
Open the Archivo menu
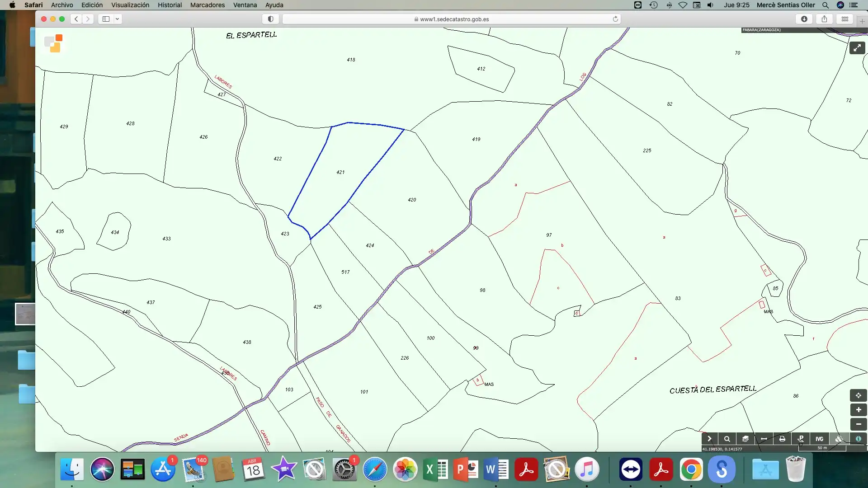[x=62, y=5]
